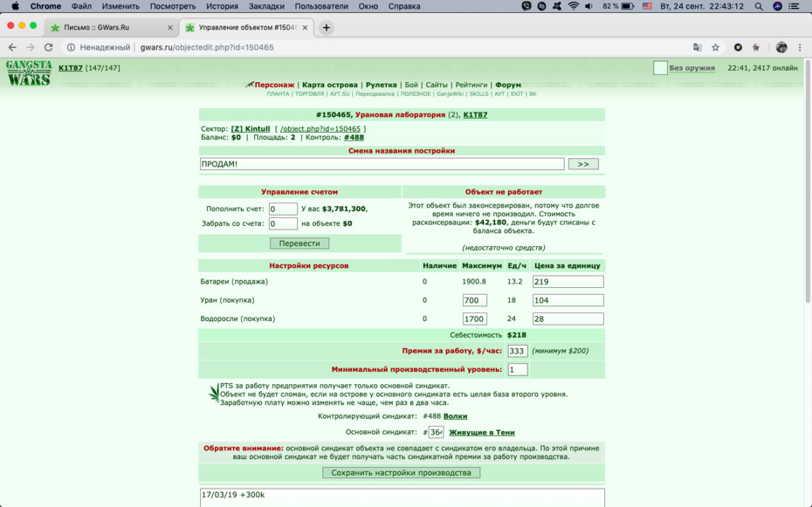The width and height of the screenshot is (812, 507).
Task: Show the battery status menu
Action: pyautogui.click(x=618, y=6)
